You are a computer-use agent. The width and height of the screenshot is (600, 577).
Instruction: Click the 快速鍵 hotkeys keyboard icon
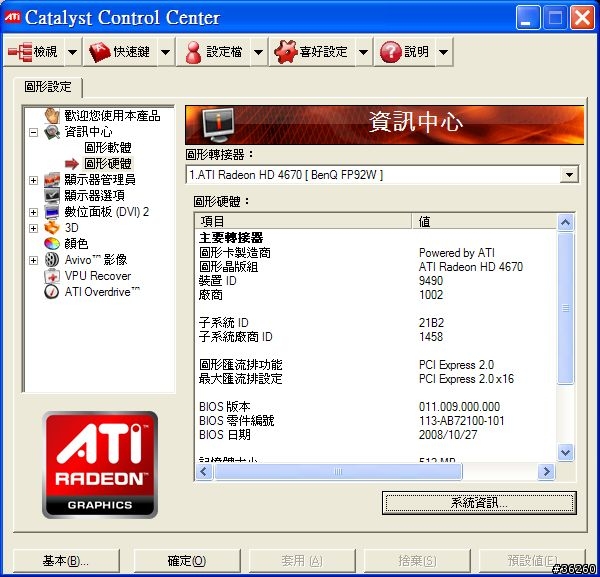pyautogui.click(x=99, y=52)
